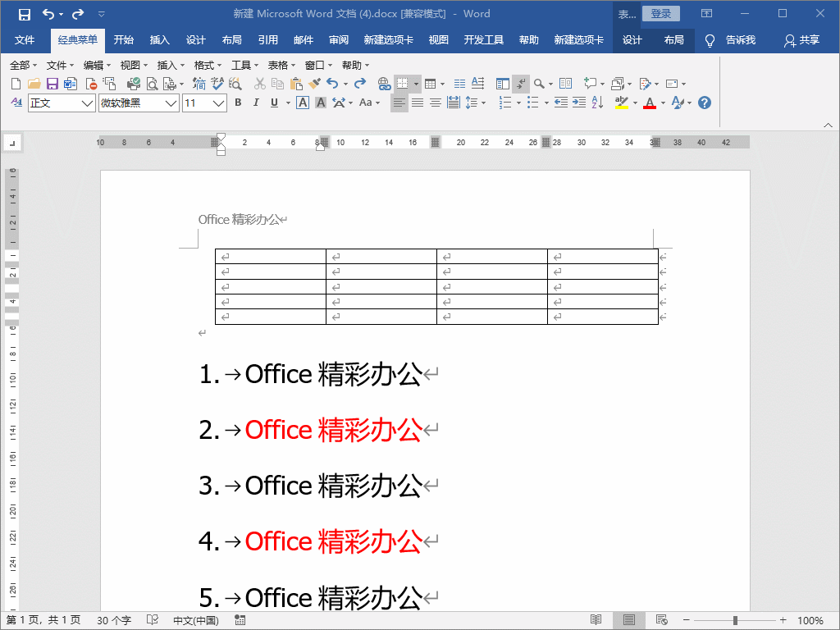This screenshot has width=840, height=630.
Task: Expand numbering list dropdown arrow
Action: pos(518,103)
